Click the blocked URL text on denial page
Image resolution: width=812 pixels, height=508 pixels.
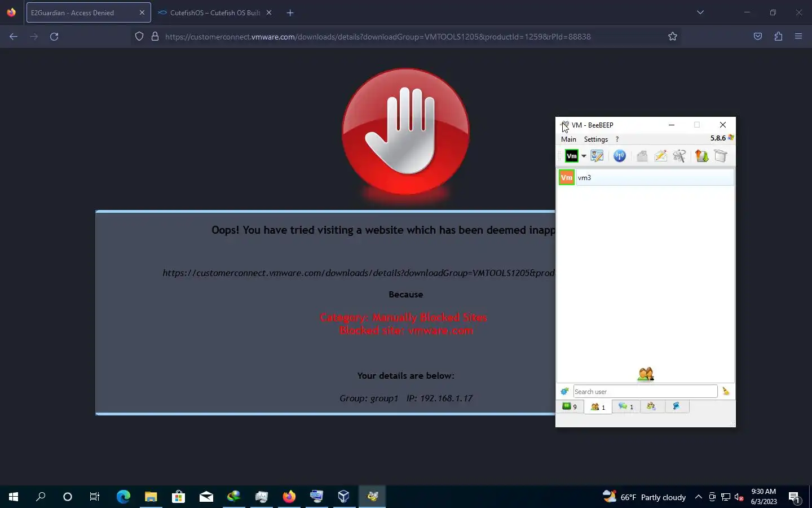coord(359,273)
